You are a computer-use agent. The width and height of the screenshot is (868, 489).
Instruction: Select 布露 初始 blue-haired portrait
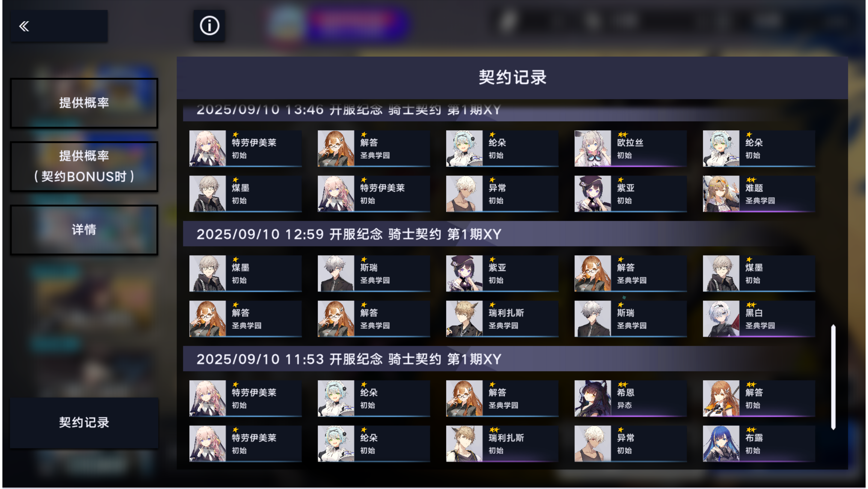pyautogui.click(x=721, y=443)
